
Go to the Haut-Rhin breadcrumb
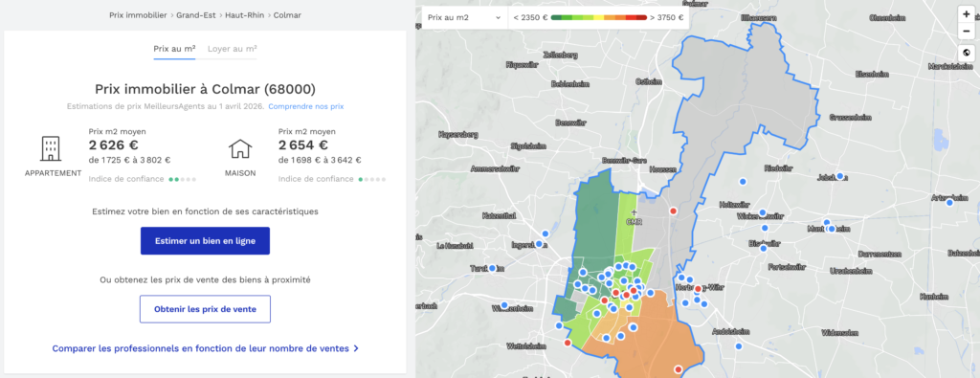click(x=246, y=15)
